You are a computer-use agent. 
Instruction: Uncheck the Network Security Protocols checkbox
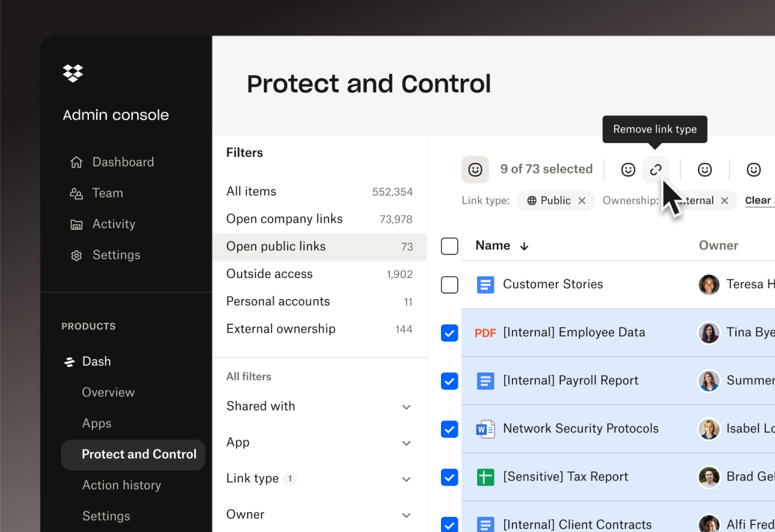pos(449,429)
